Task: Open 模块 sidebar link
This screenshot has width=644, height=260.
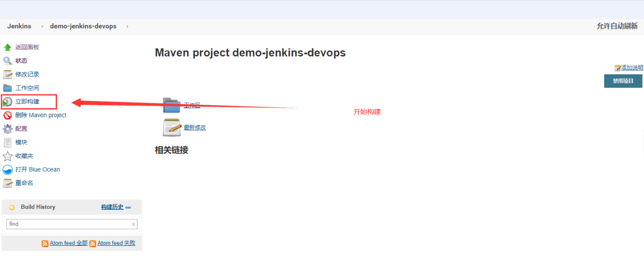Action: (x=21, y=142)
